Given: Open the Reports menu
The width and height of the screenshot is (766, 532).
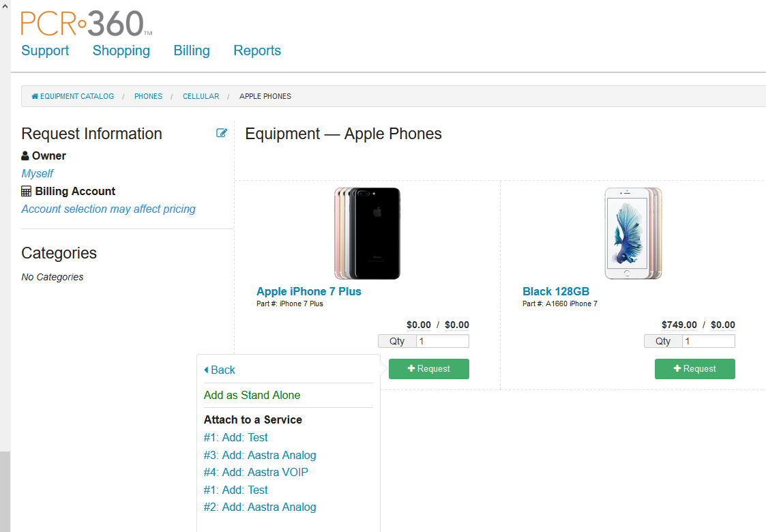Looking at the screenshot, I should (257, 50).
